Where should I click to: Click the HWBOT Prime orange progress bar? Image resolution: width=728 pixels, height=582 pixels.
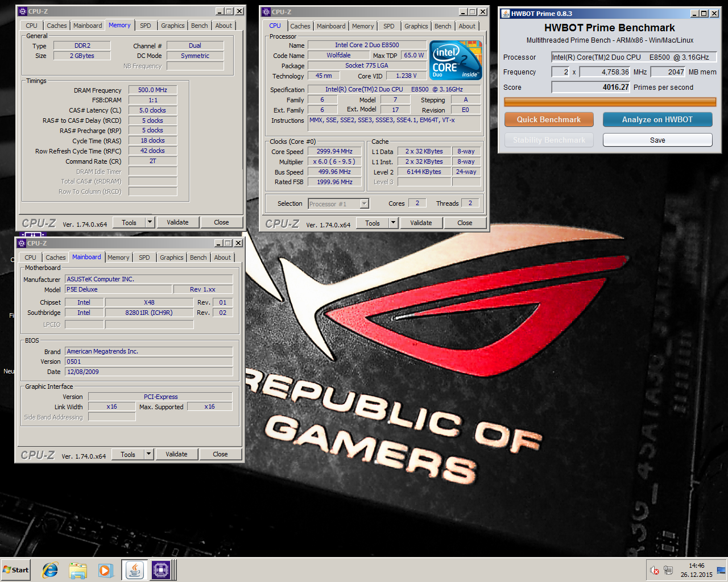coord(610,102)
